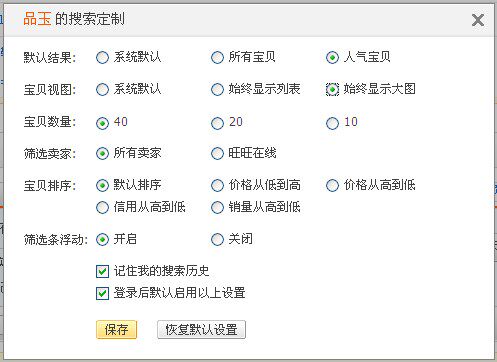The width and height of the screenshot is (497, 362).
Task: Select 所有卖家 seller filter
Action: [102, 154]
